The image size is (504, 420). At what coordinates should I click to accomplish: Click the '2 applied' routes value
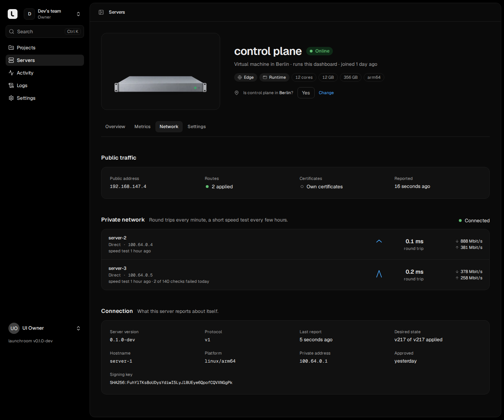[222, 187]
